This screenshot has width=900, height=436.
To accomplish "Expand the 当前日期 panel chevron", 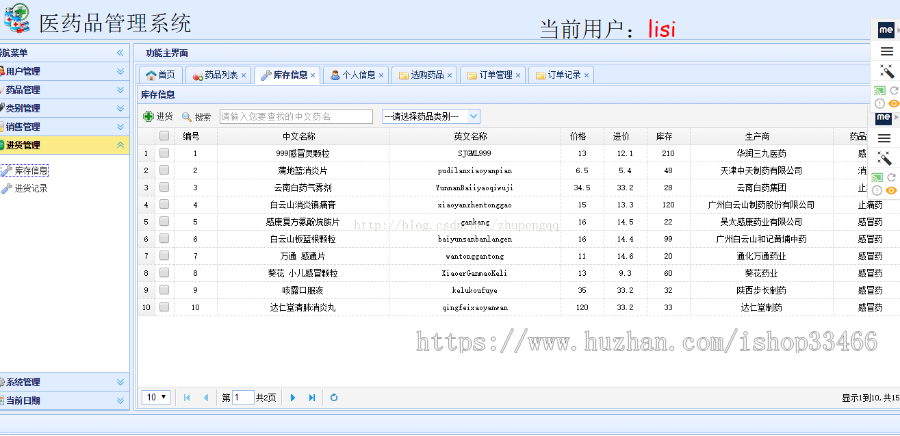I will 120,400.
